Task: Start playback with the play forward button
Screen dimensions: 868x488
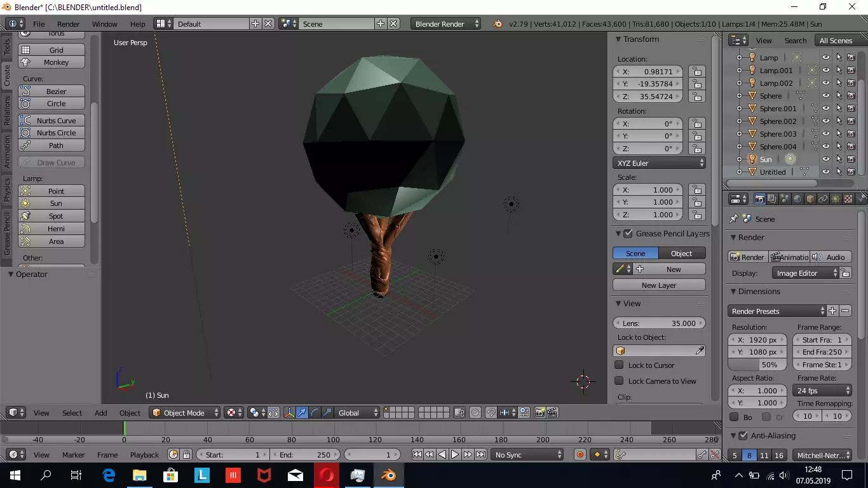Action: coord(455,454)
